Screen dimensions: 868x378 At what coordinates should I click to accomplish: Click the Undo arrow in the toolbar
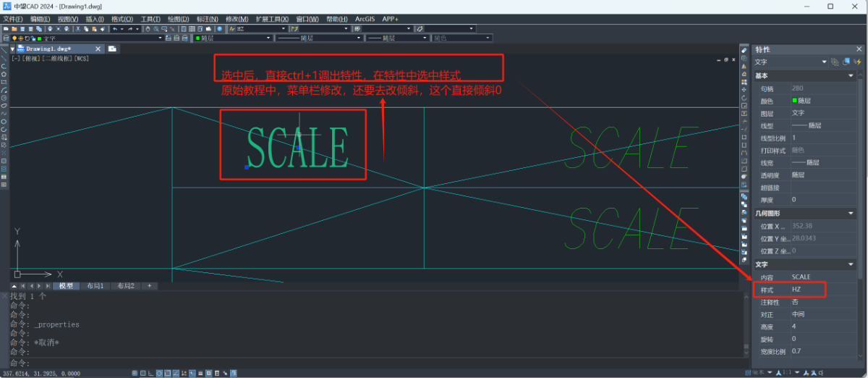click(x=114, y=29)
